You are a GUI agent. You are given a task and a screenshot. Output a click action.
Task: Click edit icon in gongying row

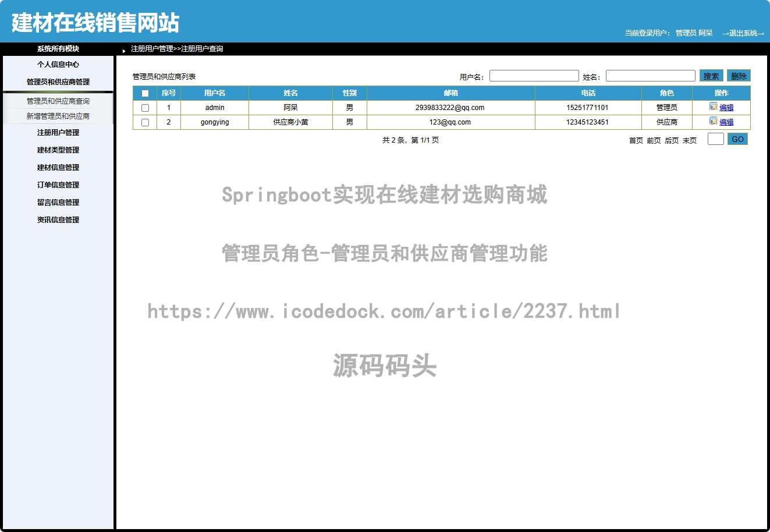click(x=714, y=121)
